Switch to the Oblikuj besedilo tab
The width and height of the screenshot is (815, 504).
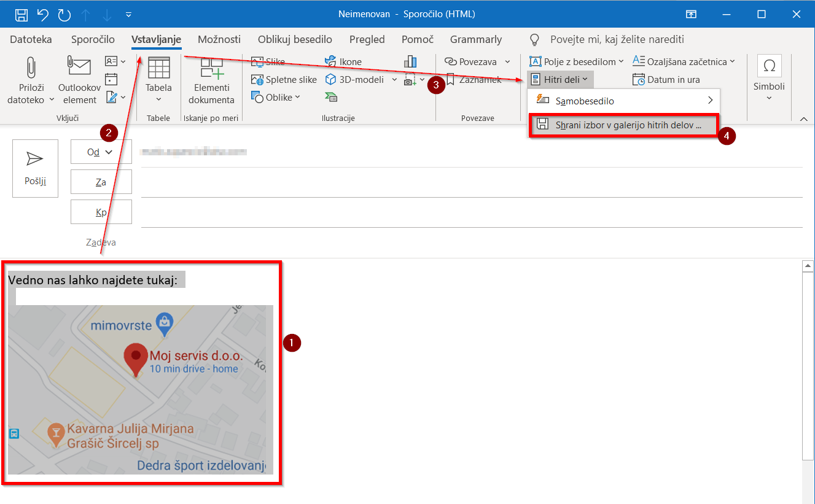click(295, 39)
